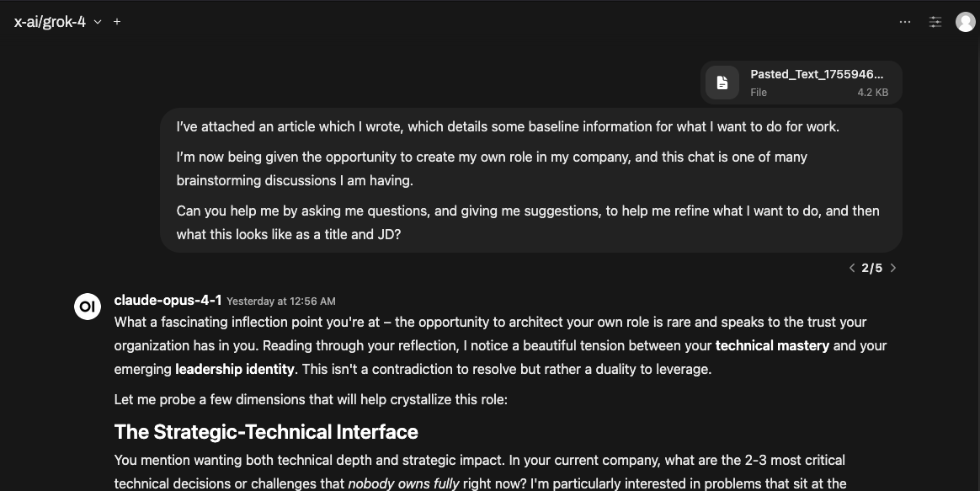The width and height of the screenshot is (980, 491).
Task: Click the document icon on the attachment
Action: [x=722, y=83]
